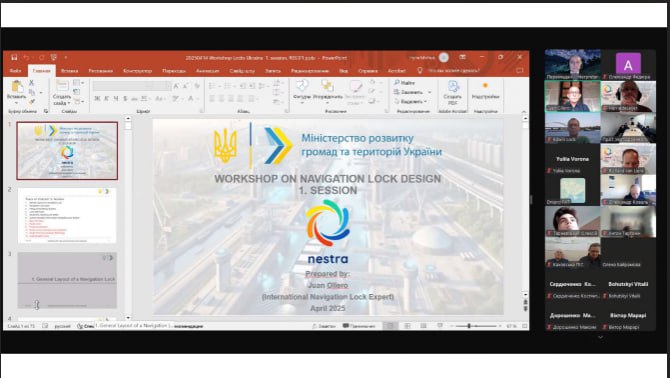Click the Save icon in the title bar
The width and height of the screenshot is (670, 378).
[14, 57]
